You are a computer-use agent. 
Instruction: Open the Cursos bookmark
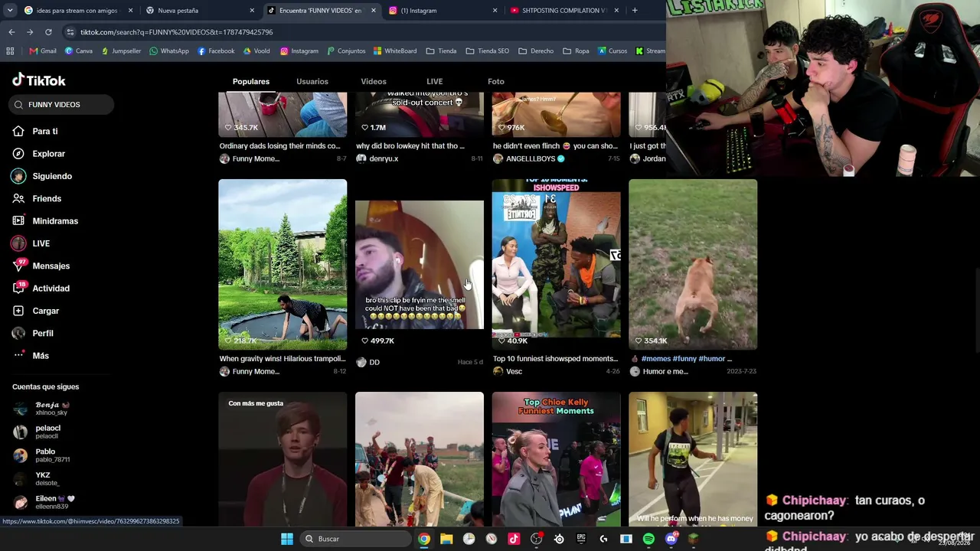point(612,51)
